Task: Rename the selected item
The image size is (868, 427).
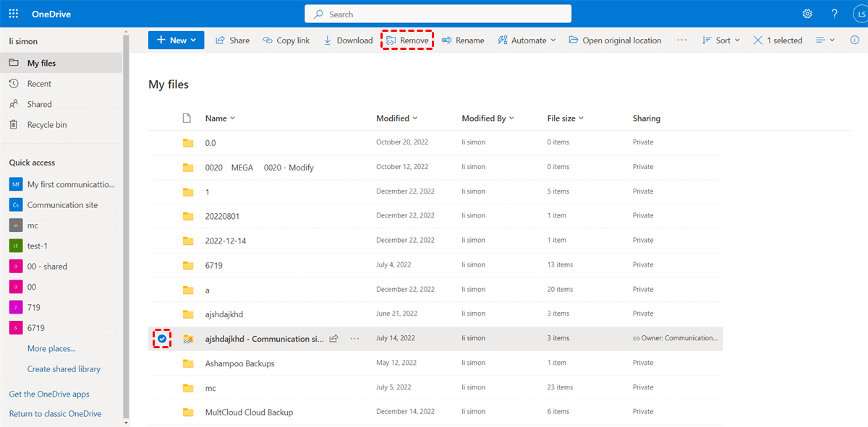Action: pos(463,40)
